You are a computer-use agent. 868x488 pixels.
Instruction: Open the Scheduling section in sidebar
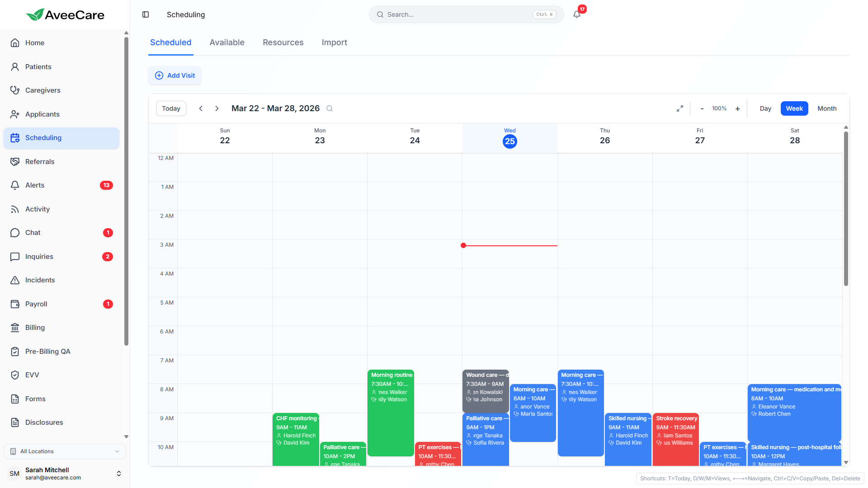point(43,137)
